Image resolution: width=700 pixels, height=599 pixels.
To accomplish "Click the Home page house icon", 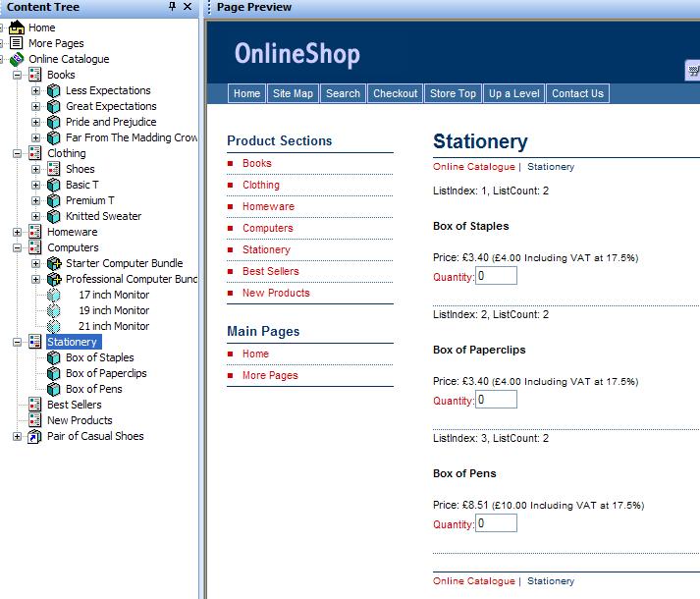I will tap(17, 27).
